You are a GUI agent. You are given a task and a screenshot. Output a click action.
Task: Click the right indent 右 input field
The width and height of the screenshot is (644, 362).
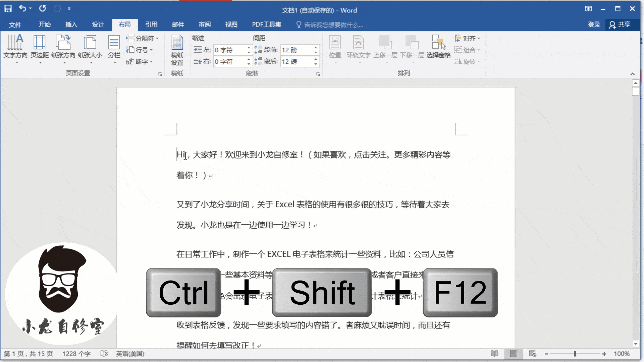(230, 62)
